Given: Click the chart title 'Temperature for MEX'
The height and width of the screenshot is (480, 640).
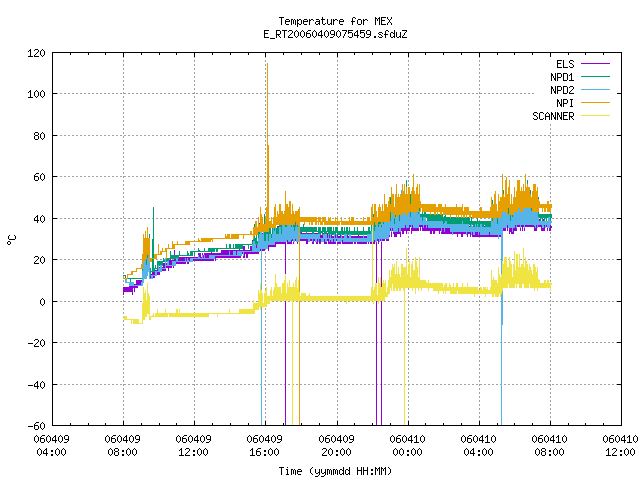Looking at the screenshot, I should click(x=335, y=21).
